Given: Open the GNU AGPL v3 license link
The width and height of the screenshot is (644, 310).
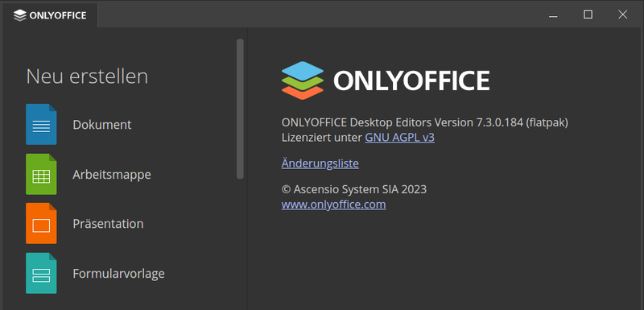Looking at the screenshot, I should (x=399, y=138).
